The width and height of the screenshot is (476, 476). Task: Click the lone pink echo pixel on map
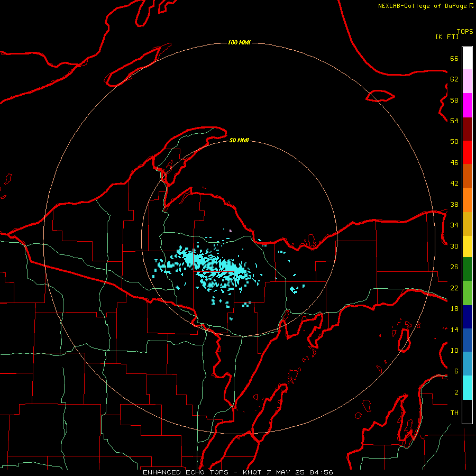[x=231, y=231]
